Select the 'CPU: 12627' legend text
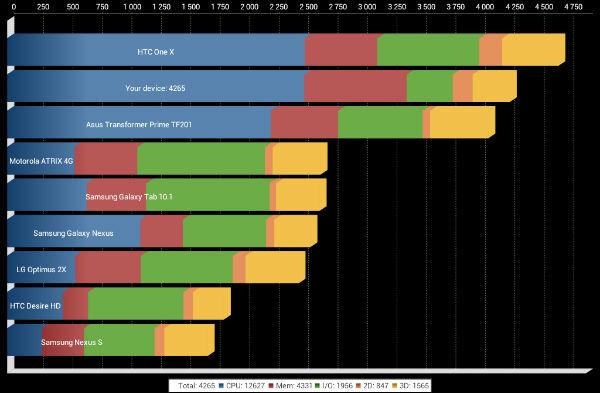This screenshot has height=393, width=600. click(245, 385)
